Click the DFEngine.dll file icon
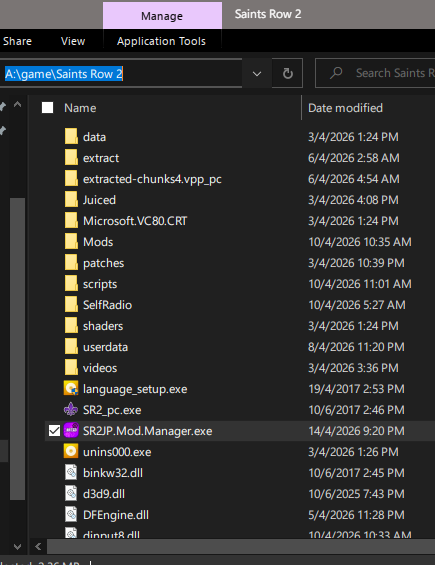Image resolution: width=435 pixels, height=565 pixels. tap(71, 515)
